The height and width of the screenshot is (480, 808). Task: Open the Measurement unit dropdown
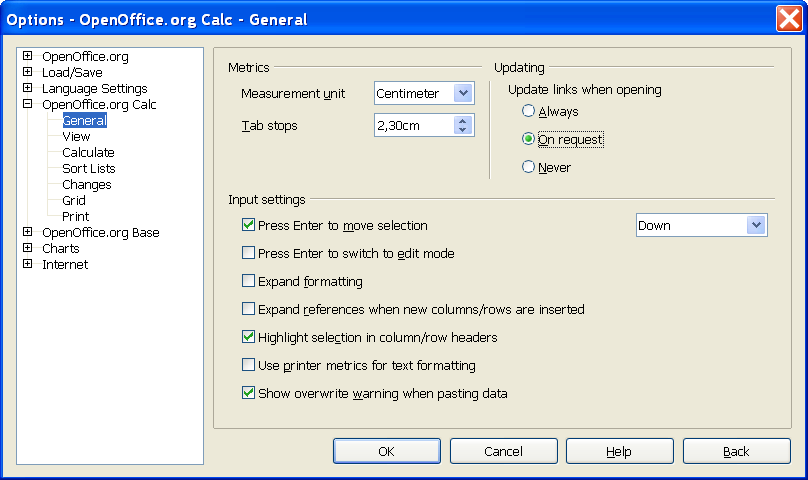[x=463, y=93]
